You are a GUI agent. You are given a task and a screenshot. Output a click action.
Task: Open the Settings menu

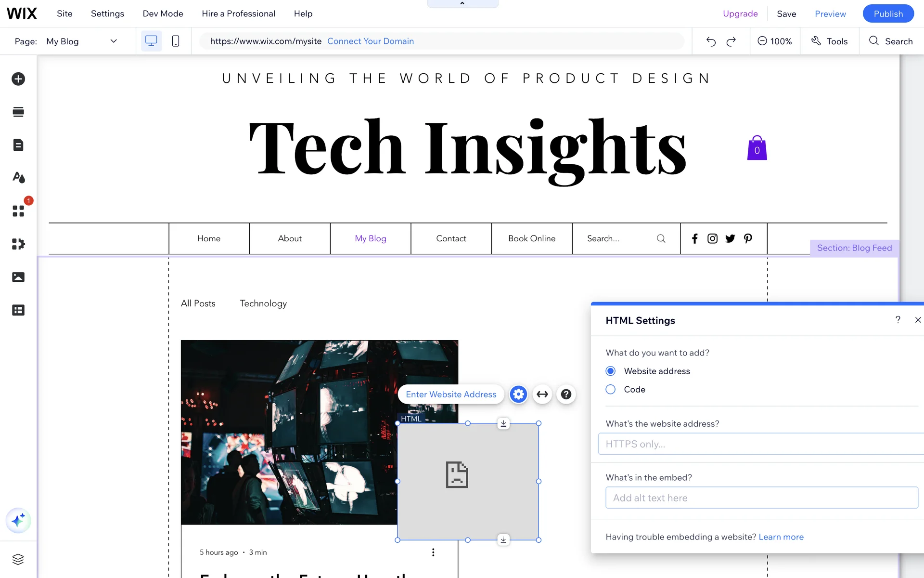107,13
